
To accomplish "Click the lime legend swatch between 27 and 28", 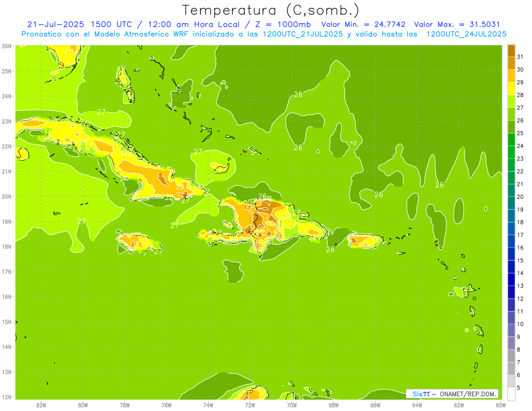I will pyautogui.click(x=511, y=102).
